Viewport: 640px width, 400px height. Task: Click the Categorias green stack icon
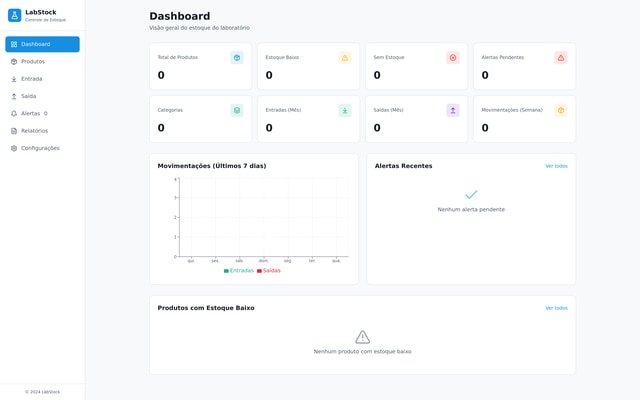tap(237, 110)
